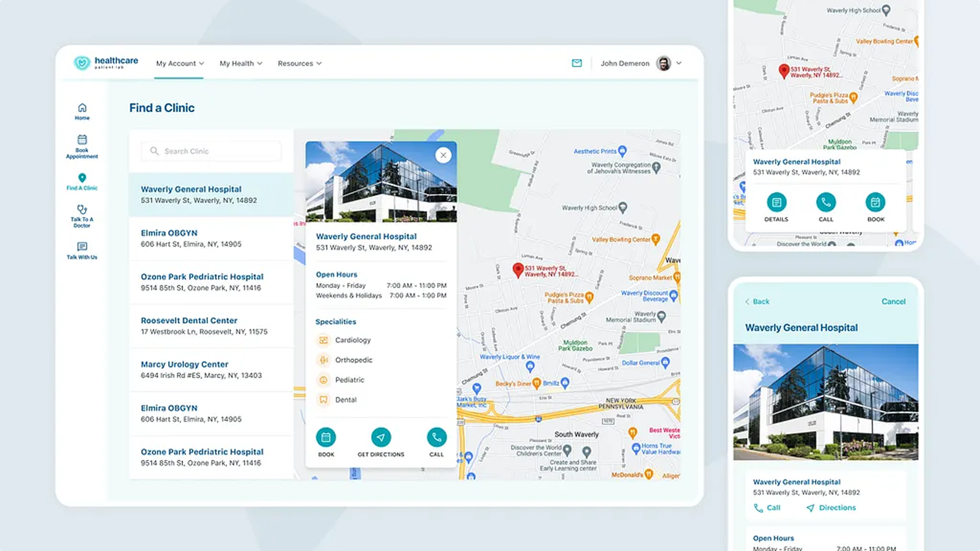Tap BOOK icon in the mobile map card
This screenshot has height=551, width=980.
pos(875,203)
